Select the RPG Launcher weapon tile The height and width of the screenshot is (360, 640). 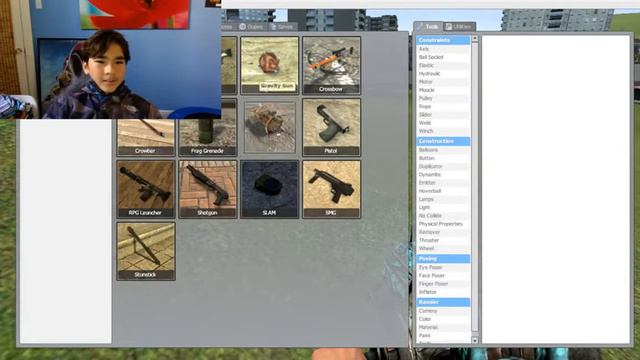point(146,189)
